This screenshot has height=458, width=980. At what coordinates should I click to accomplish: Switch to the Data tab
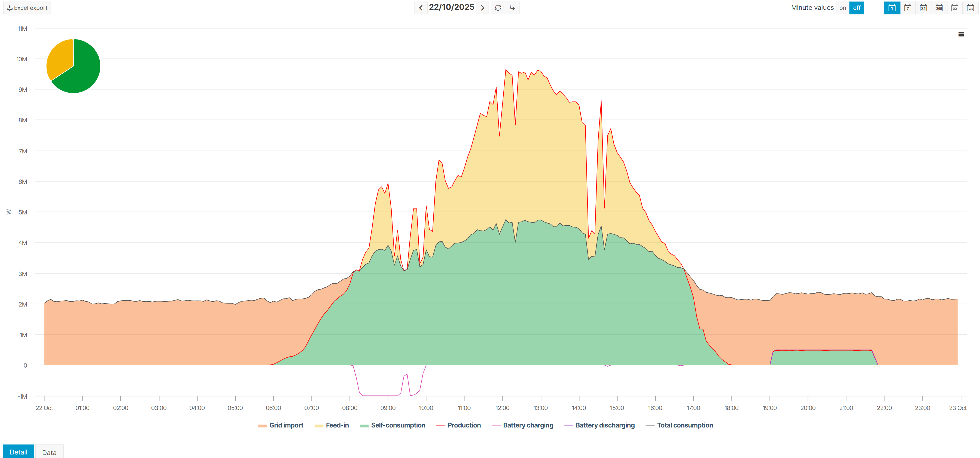point(49,452)
